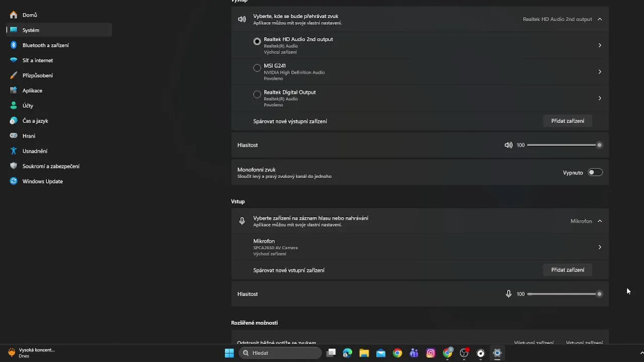The image size is (644, 362).
Task: Add a new input device with Přidat zařízení
Action: click(568, 270)
